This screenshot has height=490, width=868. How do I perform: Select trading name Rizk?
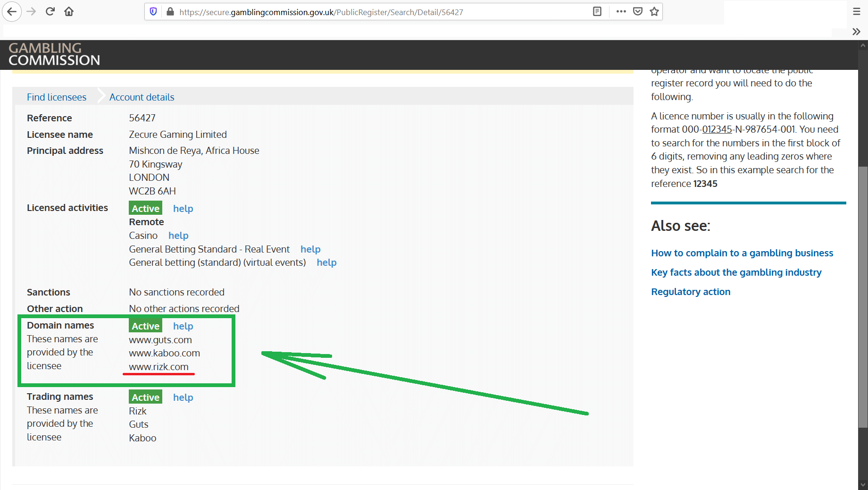point(138,411)
